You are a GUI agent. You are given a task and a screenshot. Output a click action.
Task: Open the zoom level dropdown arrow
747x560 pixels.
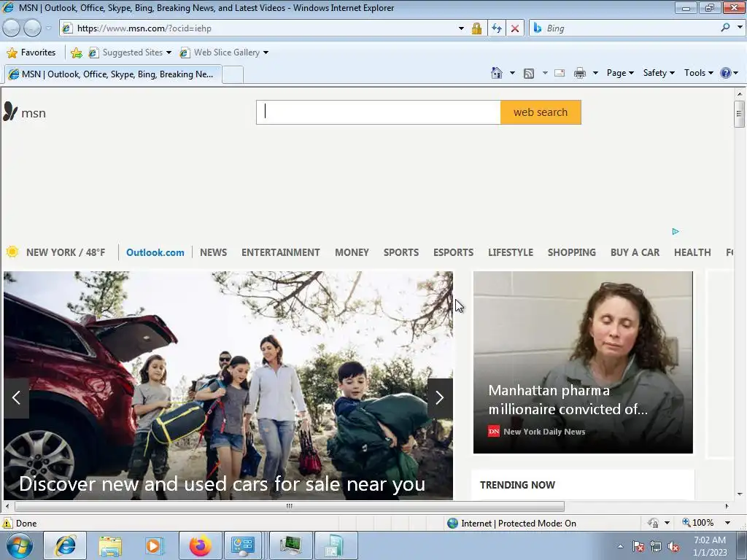727,523
